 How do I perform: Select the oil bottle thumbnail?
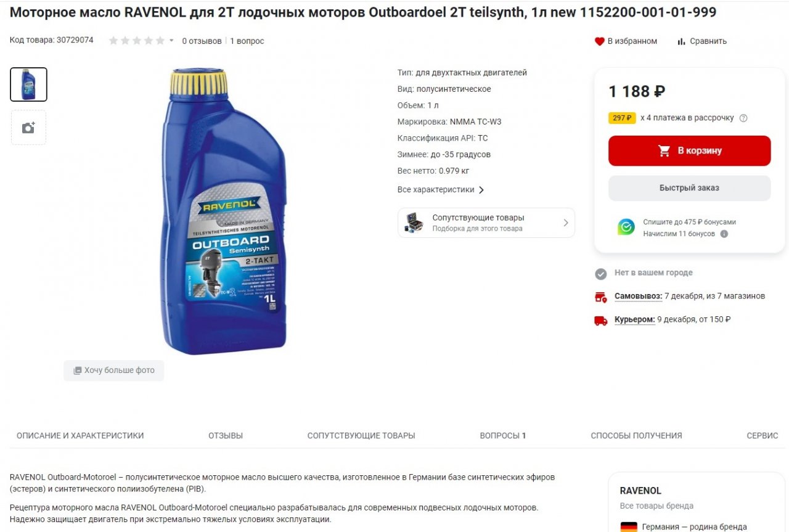tap(28, 84)
